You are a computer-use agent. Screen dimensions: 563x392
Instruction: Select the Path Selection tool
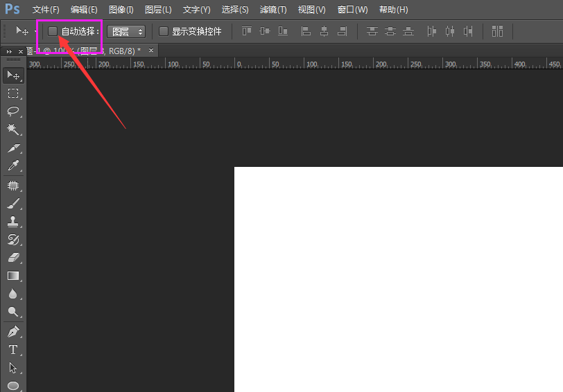(x=13, y=368)
